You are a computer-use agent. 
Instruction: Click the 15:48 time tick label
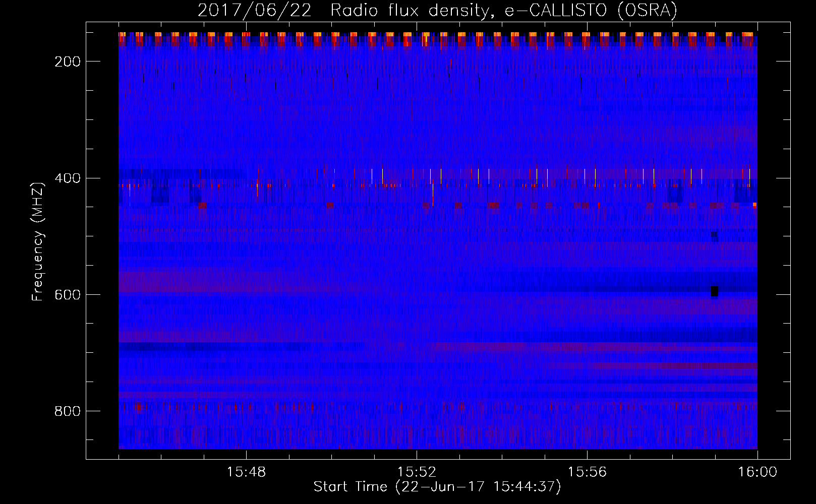click(246, 472)
